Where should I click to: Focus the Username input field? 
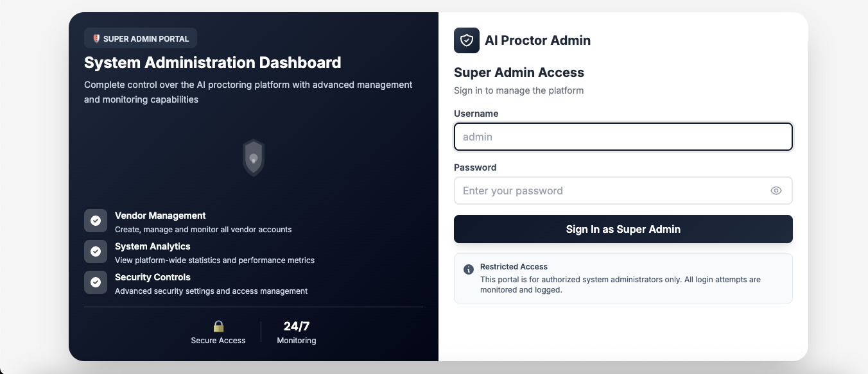pyautogui.click(x=623, y=137)
